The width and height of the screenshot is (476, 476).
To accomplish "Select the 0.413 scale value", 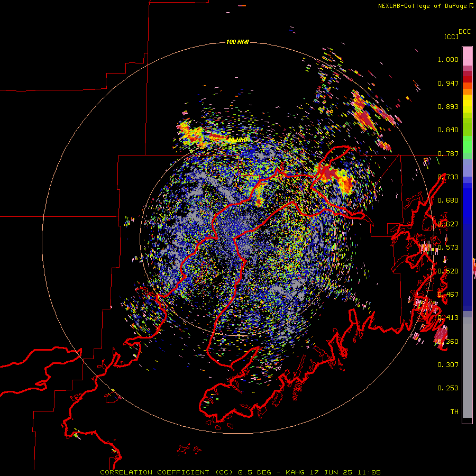I will point(448,318).
